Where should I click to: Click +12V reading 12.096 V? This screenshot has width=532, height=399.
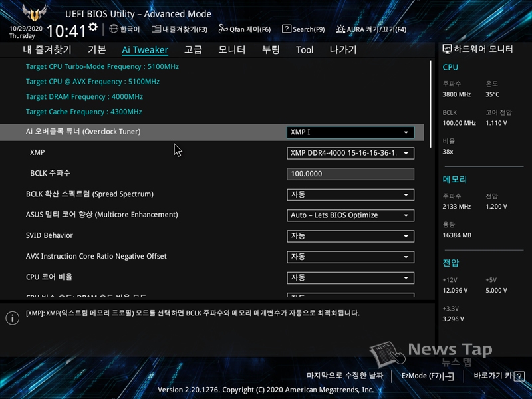[455, 291]
